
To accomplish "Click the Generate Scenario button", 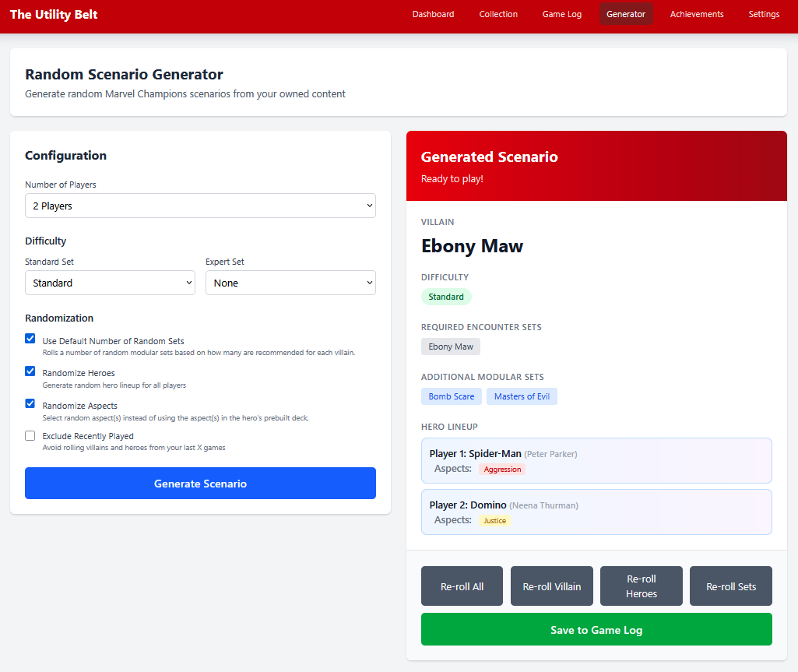I will point(200,484).
